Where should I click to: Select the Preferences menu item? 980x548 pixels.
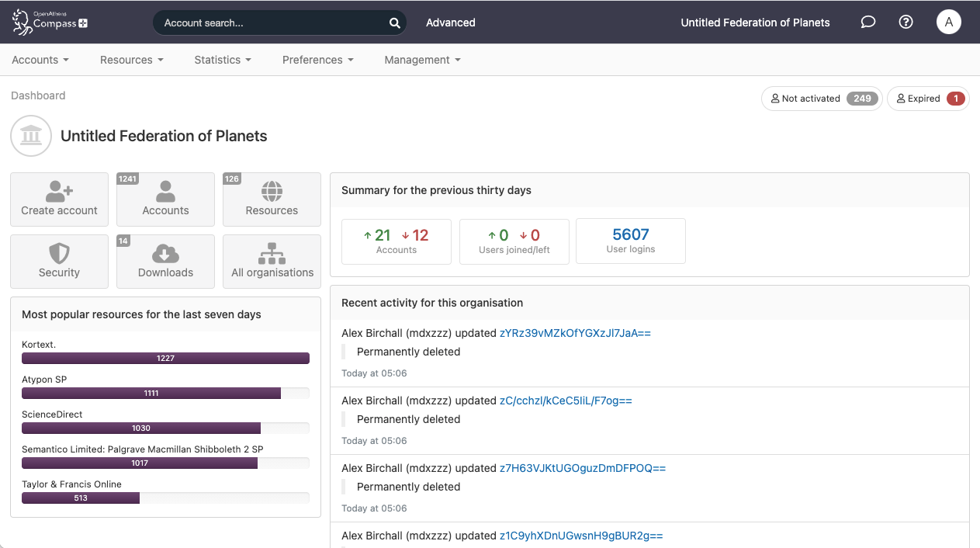(317, 60)
